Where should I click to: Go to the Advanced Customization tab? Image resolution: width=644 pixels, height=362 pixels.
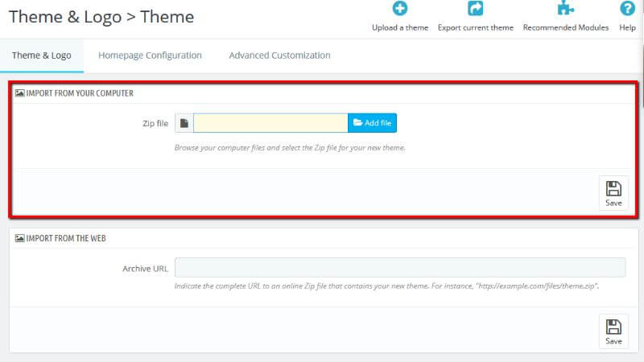click(x=279, y=56)
